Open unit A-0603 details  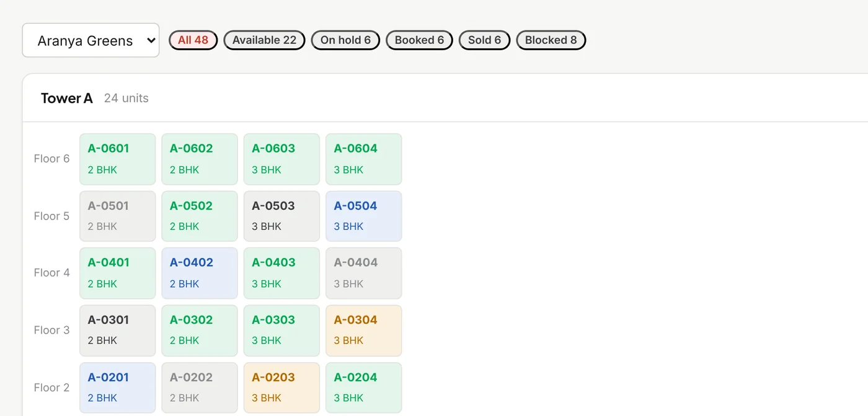(x=281, y=159)
